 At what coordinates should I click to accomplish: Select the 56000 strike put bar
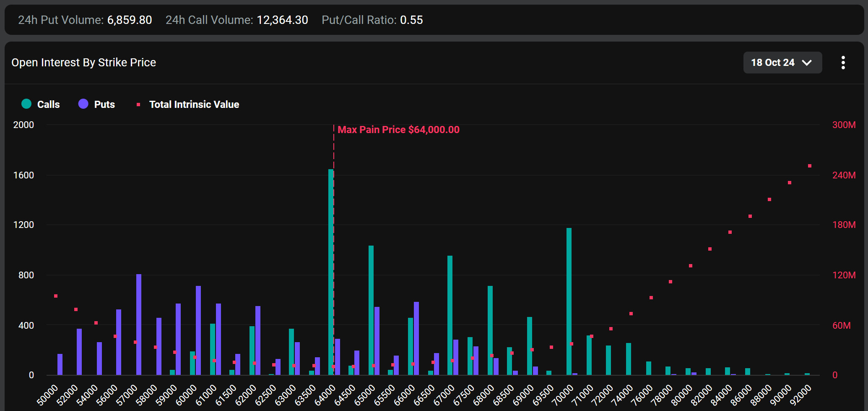[x=119, y=342]
